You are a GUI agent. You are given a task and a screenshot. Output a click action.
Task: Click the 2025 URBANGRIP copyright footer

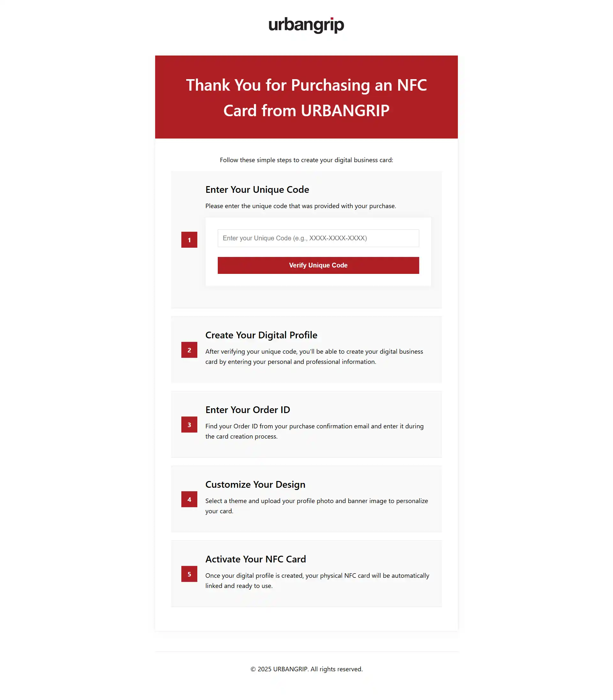click(x=306, y=669)
